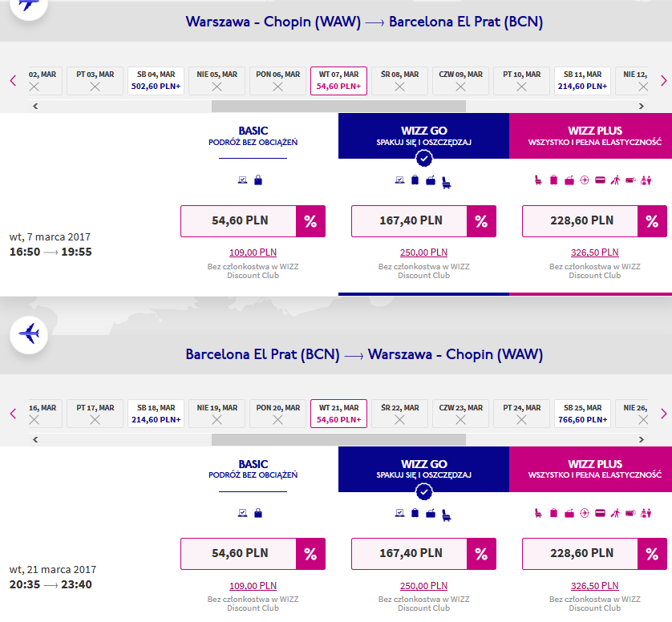The image size is (672, 622).
Task: Choose WIZZ GO fare 167,40 PLN for 21 marca flight
Action: 424,554
